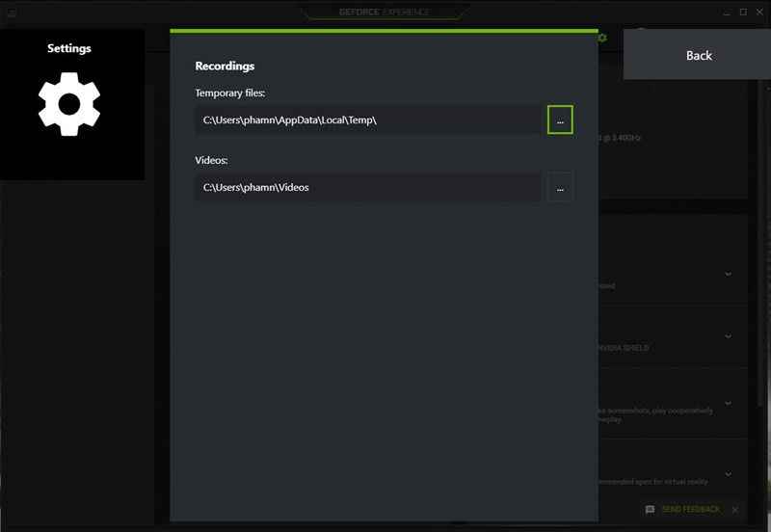Viewport: 771px width, 532px height.
Task: Click the Recordings heading
Action: 225,66
